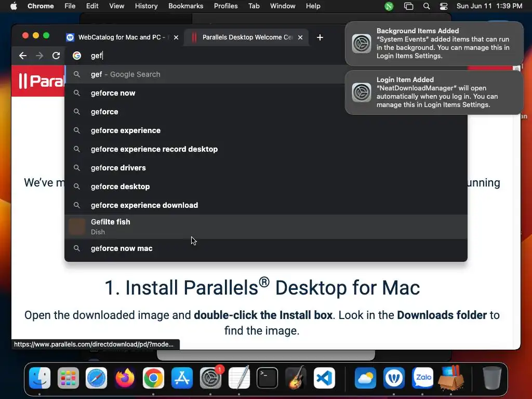
Task: Open the File menu
Action: click(70, 6)
